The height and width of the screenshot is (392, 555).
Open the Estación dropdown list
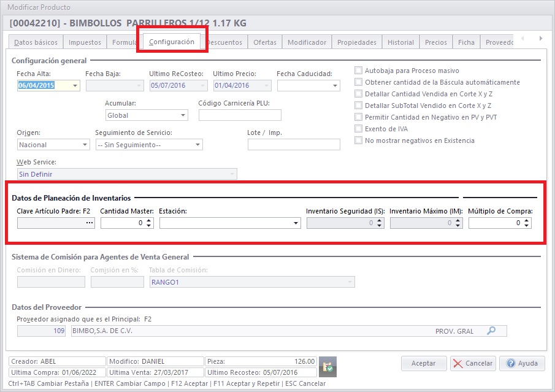296,224
